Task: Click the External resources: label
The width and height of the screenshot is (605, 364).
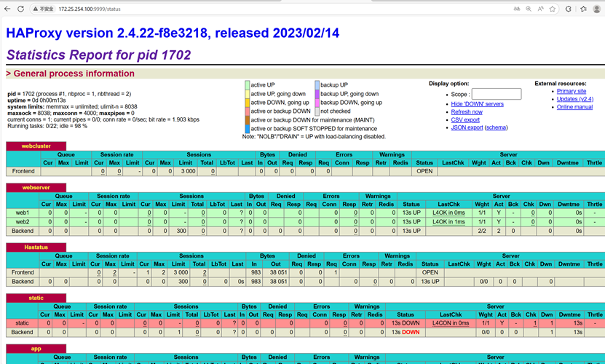Action: (561, 84)
